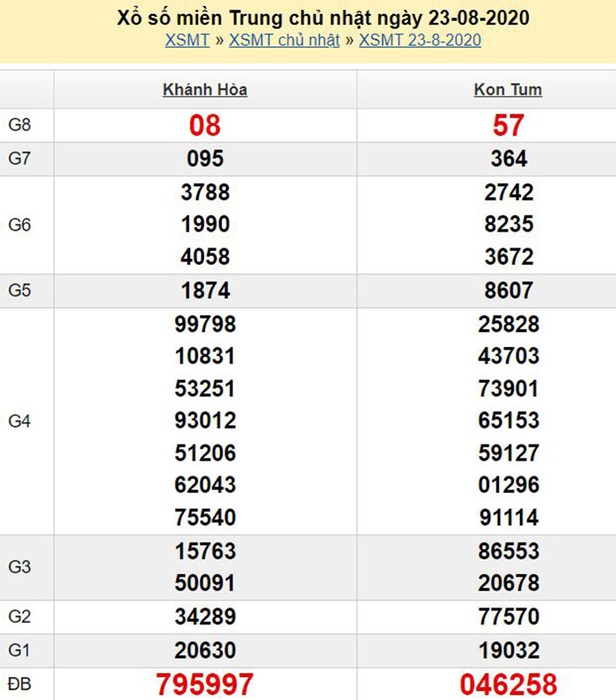The width and height of the screenshot is (616, 700).
Task: Click the G1 number 19032
Action: click(508, 651)
